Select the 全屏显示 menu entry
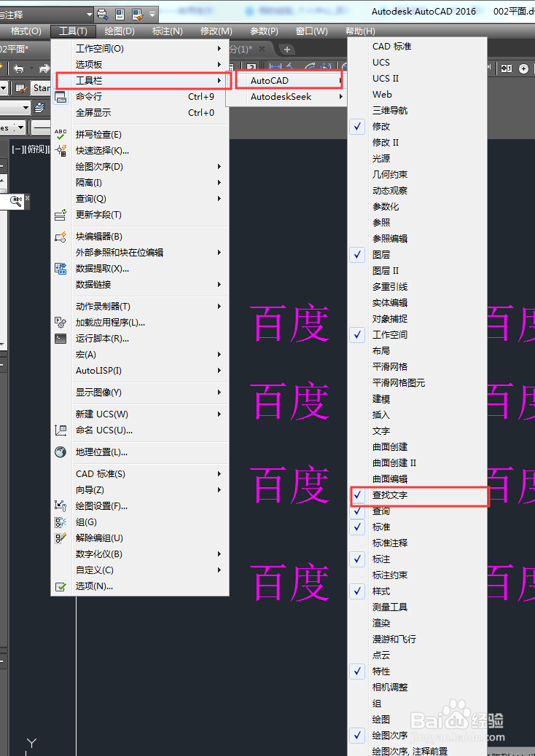 pos(140,113)
